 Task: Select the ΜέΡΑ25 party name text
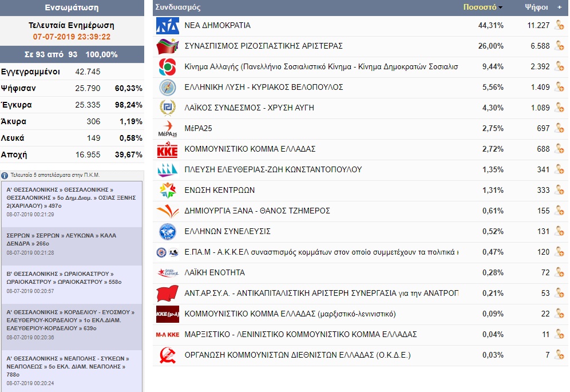pos(198,128)
